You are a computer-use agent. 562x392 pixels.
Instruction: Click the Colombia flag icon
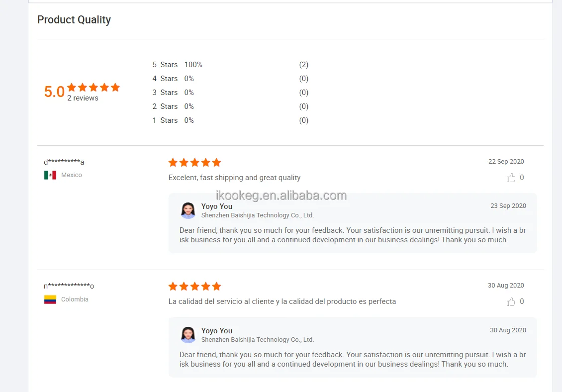pyautogui.click(x=50, y=299)
